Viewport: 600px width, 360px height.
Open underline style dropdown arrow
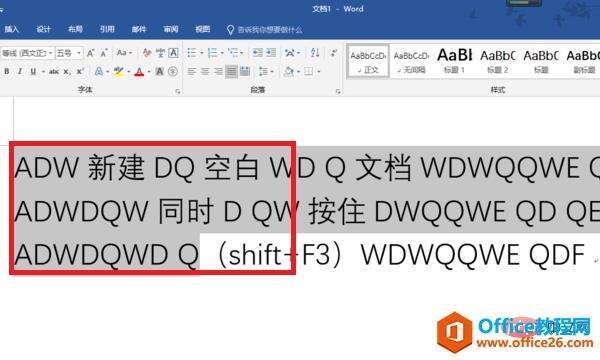coord(43,72)
